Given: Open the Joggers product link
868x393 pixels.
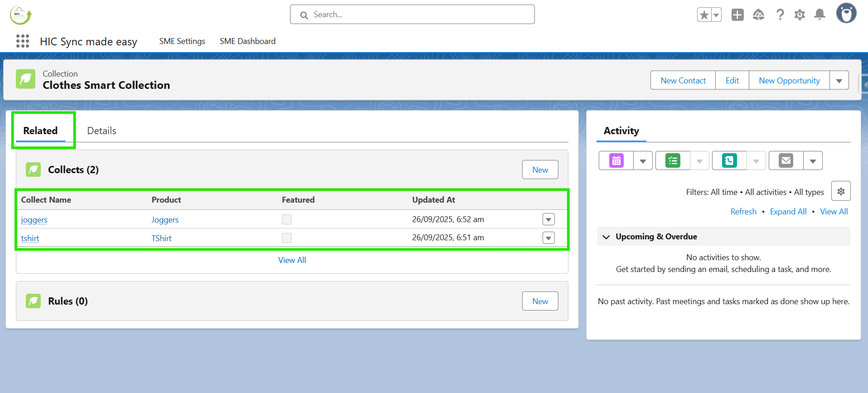Looking at the screenshot, I should coord(165,220).
